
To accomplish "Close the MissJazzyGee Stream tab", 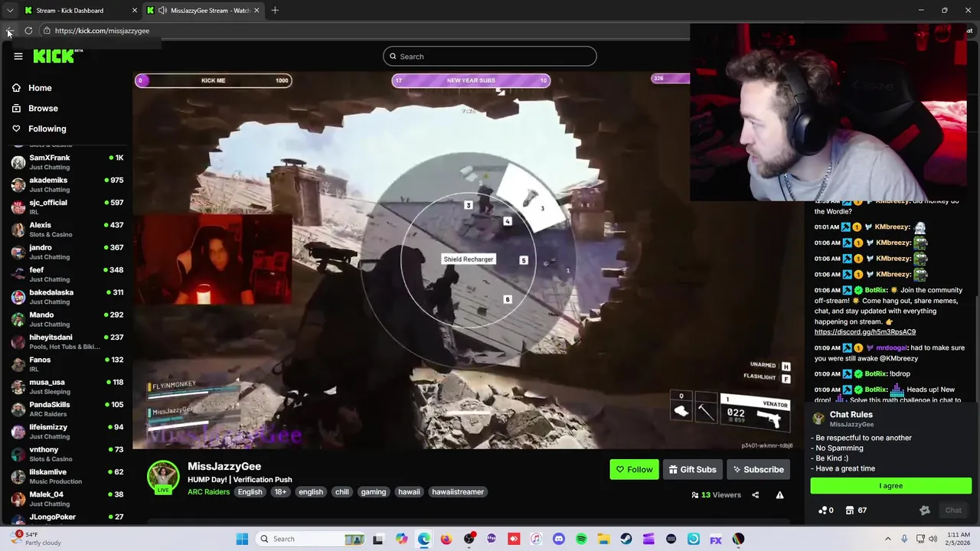I will pos(256,11).
